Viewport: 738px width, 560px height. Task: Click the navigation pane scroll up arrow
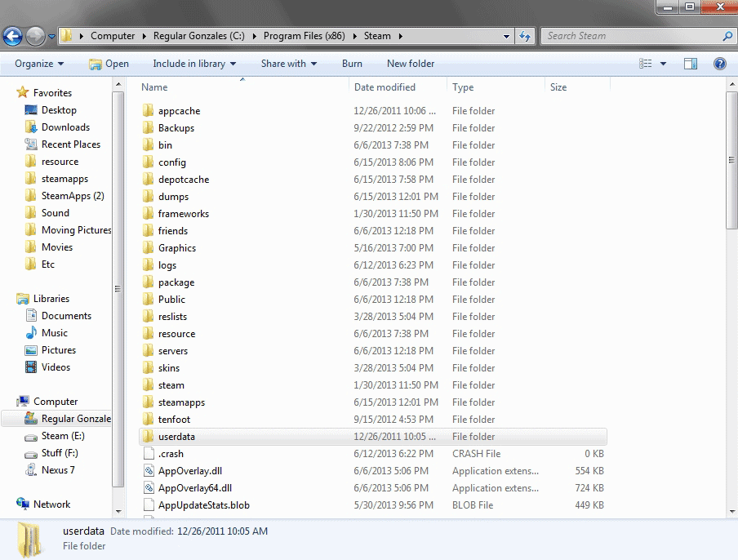(118, 85)
